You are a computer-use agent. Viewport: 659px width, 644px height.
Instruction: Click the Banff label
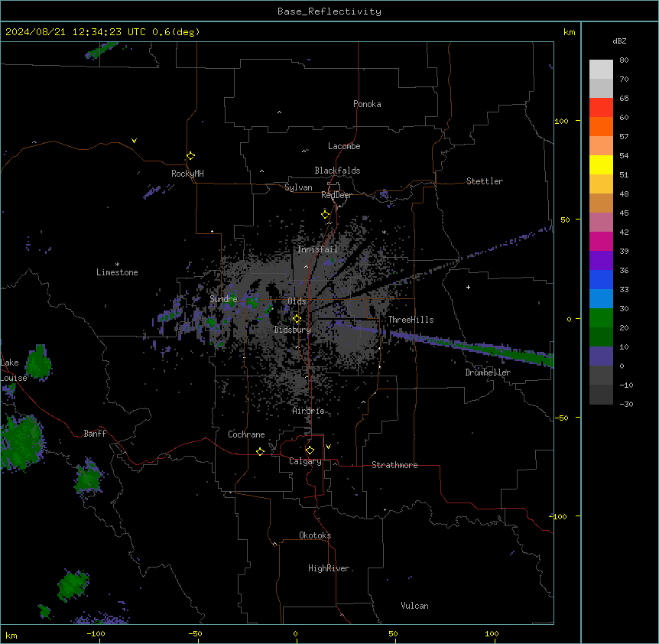tap(95, 434)
